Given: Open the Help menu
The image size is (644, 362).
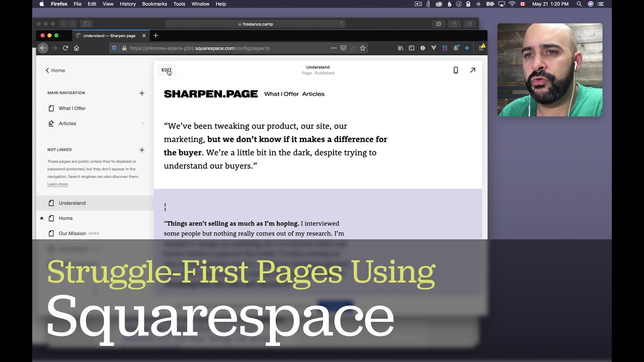Looking at the screenshot, I should click(220, 4).
